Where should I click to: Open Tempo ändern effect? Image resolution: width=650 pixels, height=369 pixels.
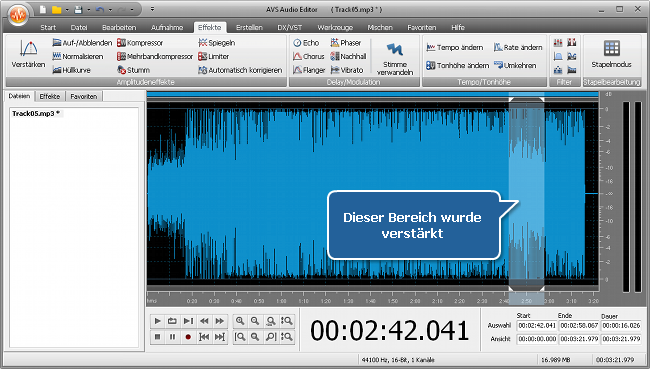(455, 47)
